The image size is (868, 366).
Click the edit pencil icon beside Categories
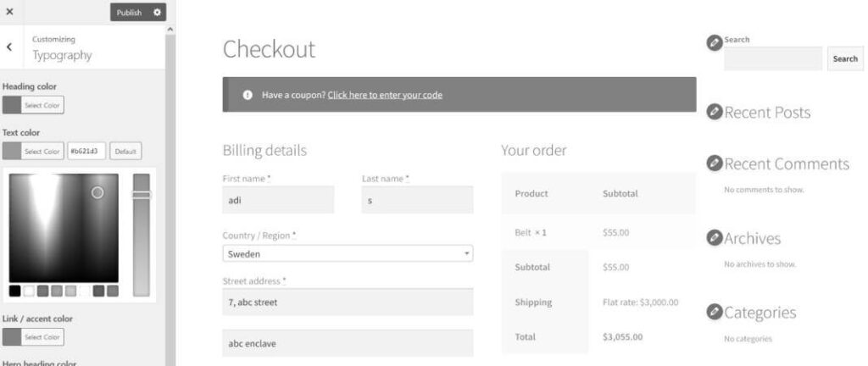pos(715,312)
